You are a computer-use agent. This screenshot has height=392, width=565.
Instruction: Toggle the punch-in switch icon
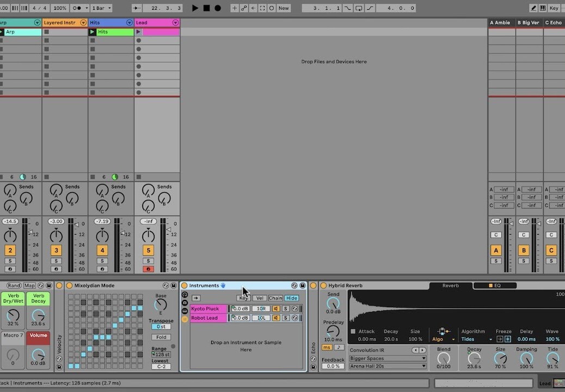[347, 8]
